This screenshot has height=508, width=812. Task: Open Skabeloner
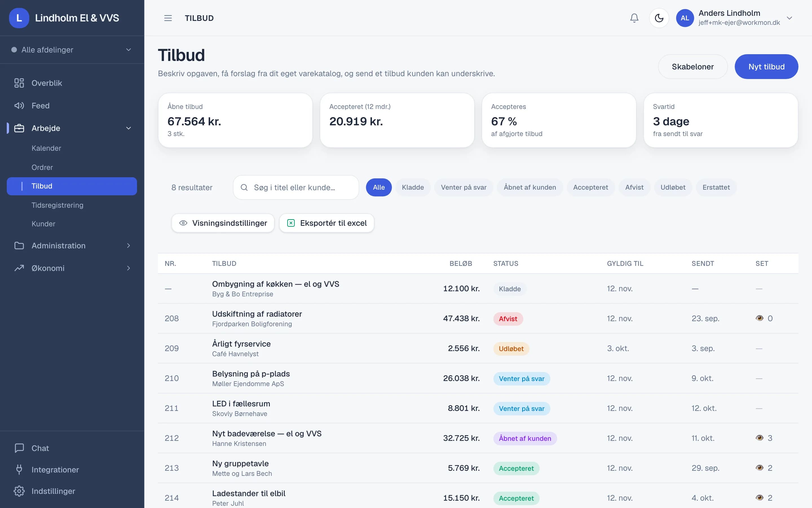(692, 67)
